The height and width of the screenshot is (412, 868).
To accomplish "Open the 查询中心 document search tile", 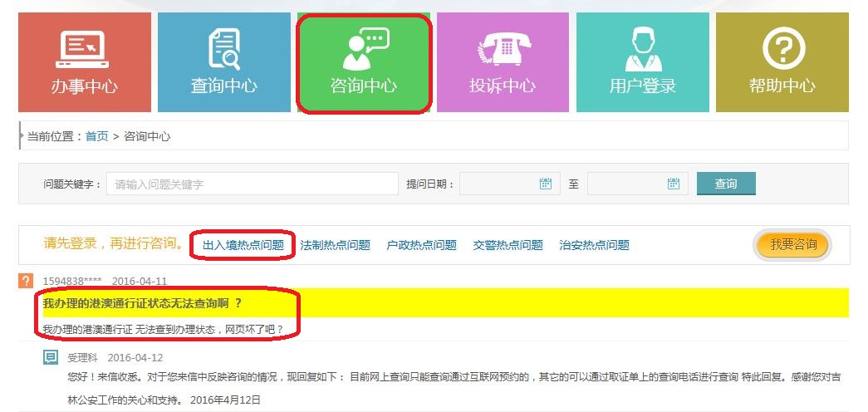I will pos(224,62).
